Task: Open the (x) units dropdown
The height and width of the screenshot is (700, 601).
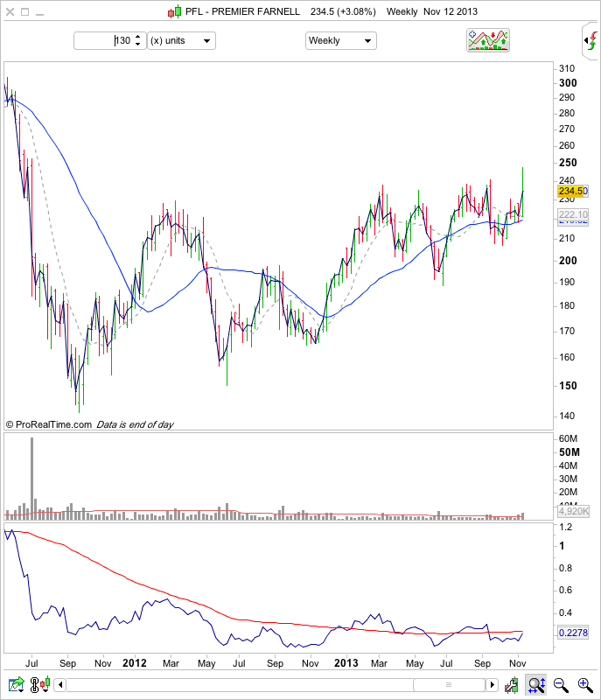Action: (x=181, y=40)
